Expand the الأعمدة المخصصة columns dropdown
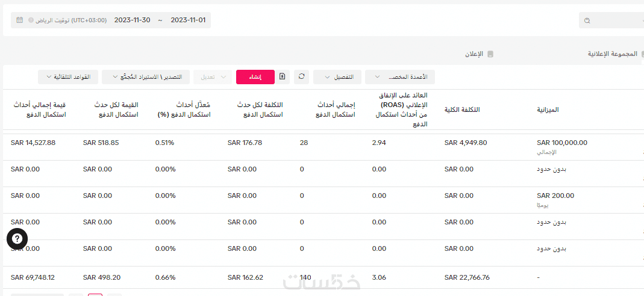The image size is (644, 296). (399, 77)
